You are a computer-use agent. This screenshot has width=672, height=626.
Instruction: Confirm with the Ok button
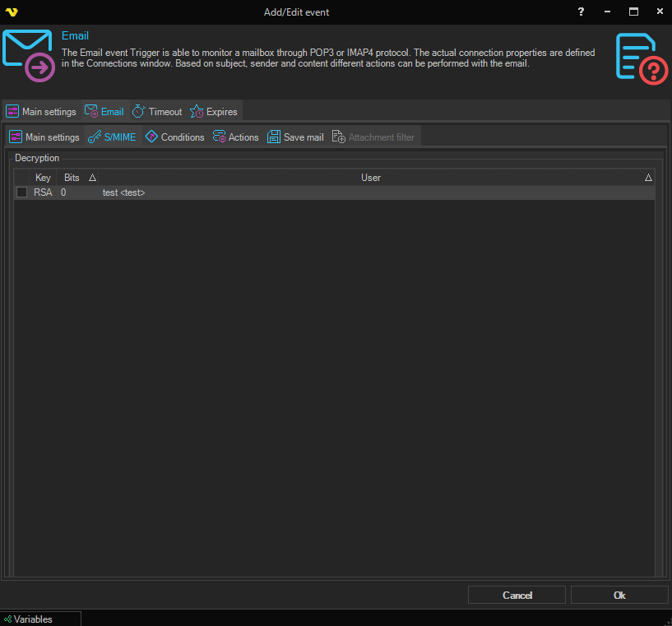pyautogui.click(x=619, y=595)
